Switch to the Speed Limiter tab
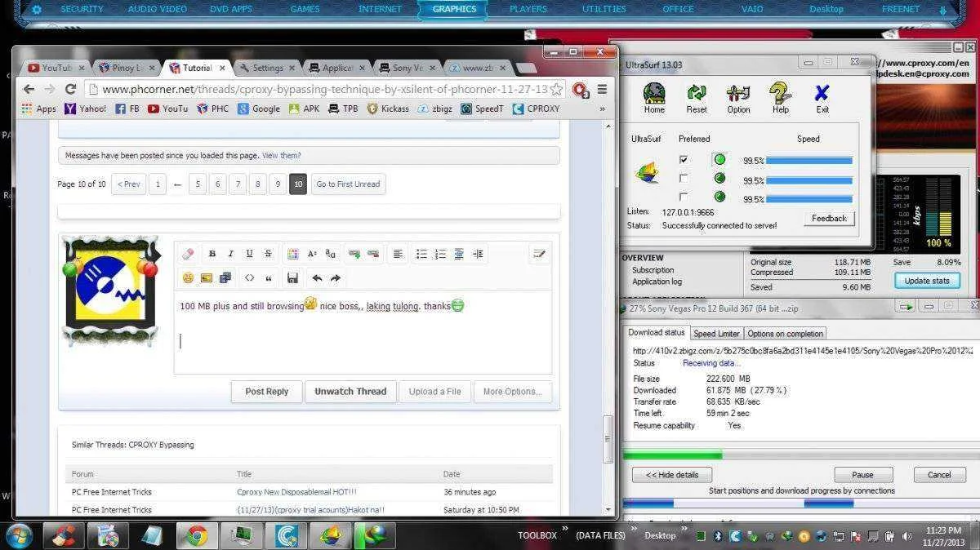980x550 pixels. 716,333
